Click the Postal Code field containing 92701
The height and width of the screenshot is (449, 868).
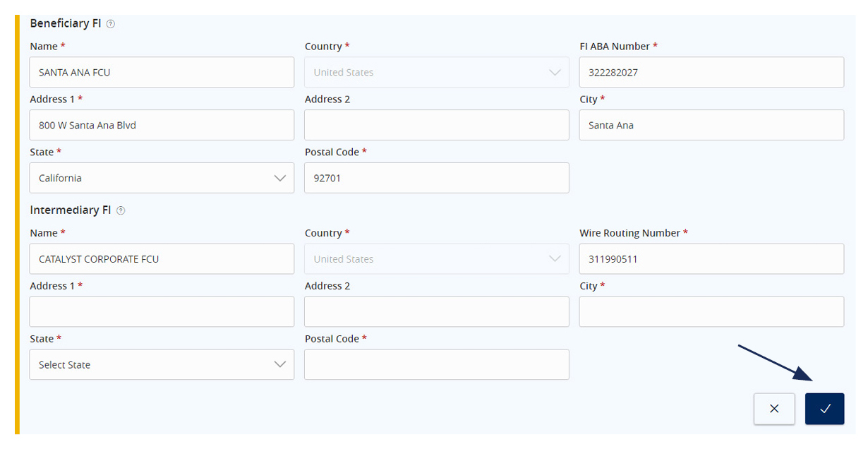point(436,178)
